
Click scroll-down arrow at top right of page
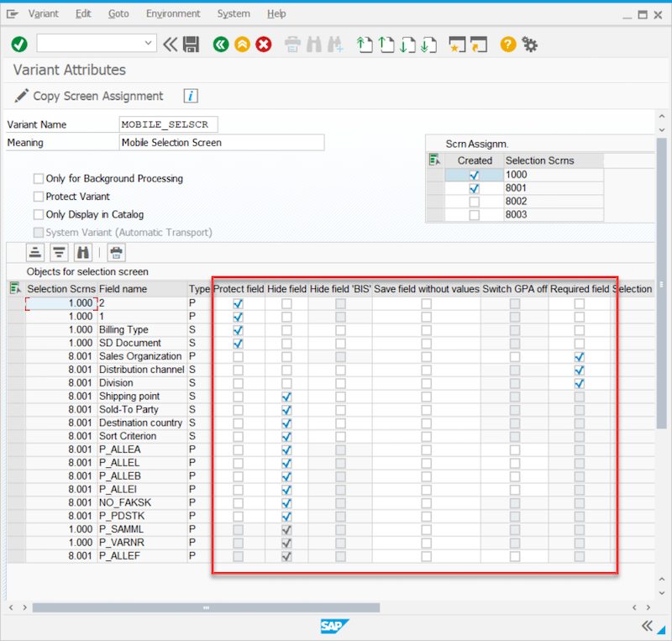coord(662,129)
